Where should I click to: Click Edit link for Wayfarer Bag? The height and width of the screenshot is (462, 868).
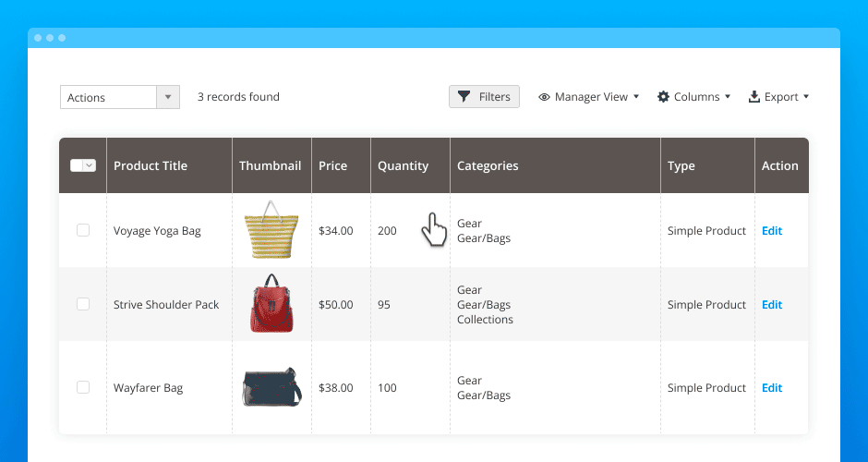pyautogui.click(x=771, y=388)
